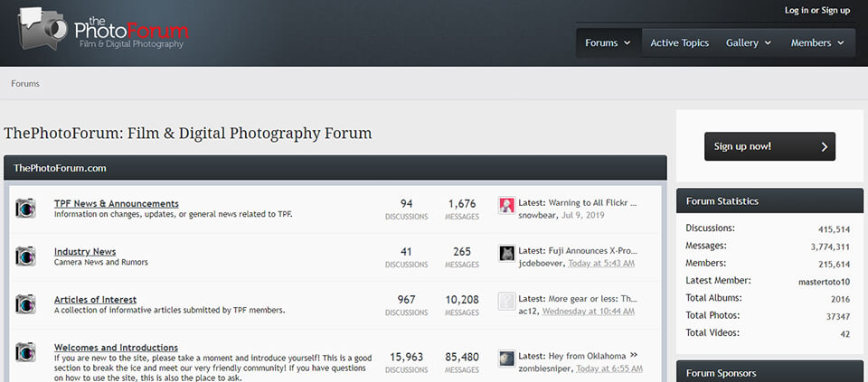This screenshot has width=868, height=382.
Task: Open snowbear's avatar thumbnail
Action: click(506, 206)
